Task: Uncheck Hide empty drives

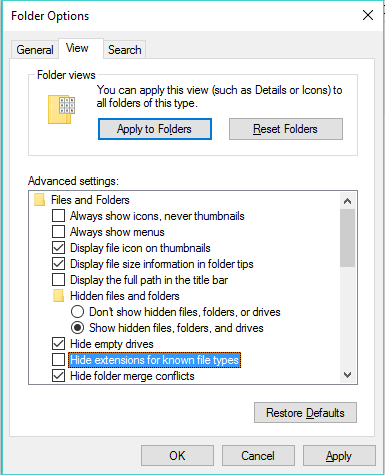Action: coord(58,344)
